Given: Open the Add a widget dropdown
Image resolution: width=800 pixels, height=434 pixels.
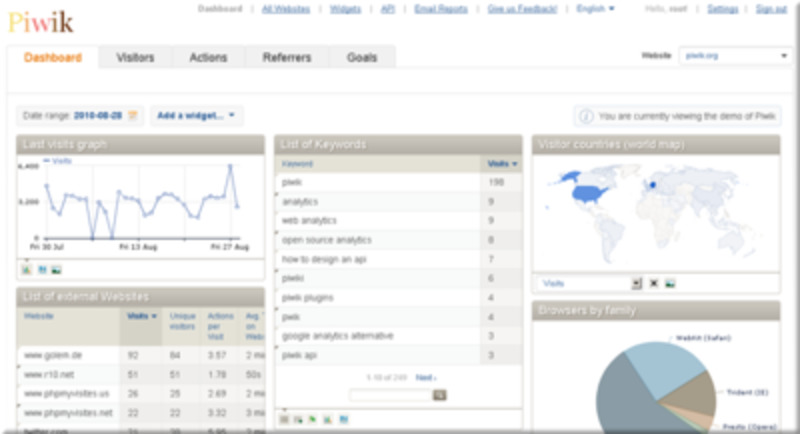Looking at the screenshot, I should click(196, 116).
